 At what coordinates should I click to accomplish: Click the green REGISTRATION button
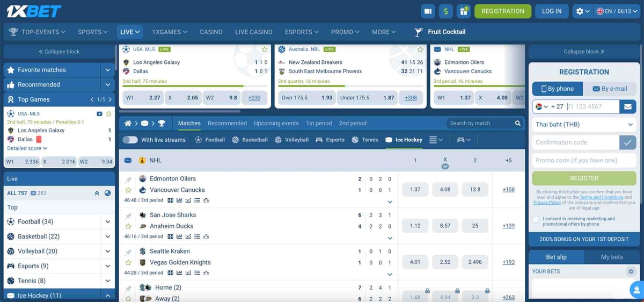coord(503,11)
